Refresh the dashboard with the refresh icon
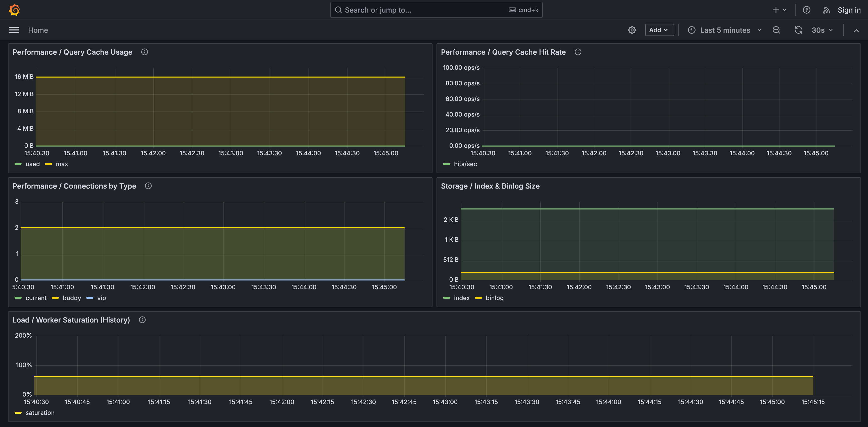868x427 pixels. tap(798, 30)
